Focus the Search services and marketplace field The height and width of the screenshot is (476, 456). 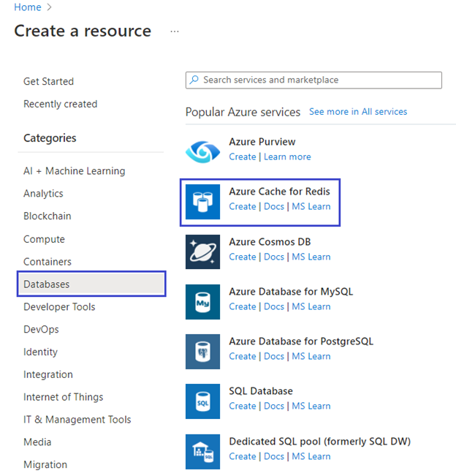(x=314, y=80)
